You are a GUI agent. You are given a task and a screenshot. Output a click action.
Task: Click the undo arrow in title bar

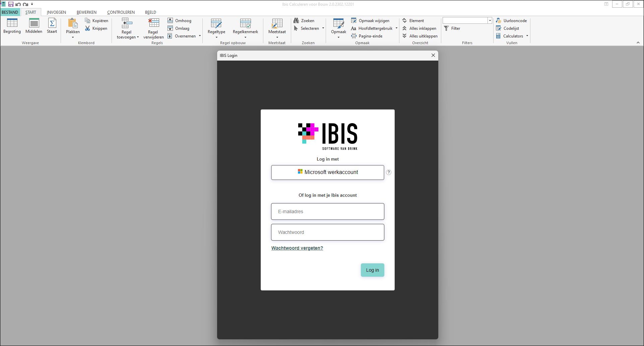tap(18, 4)
